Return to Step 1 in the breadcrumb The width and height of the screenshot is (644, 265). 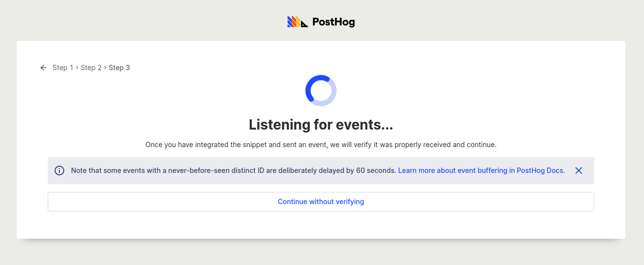pyautogui.click(x=63, y=68)
